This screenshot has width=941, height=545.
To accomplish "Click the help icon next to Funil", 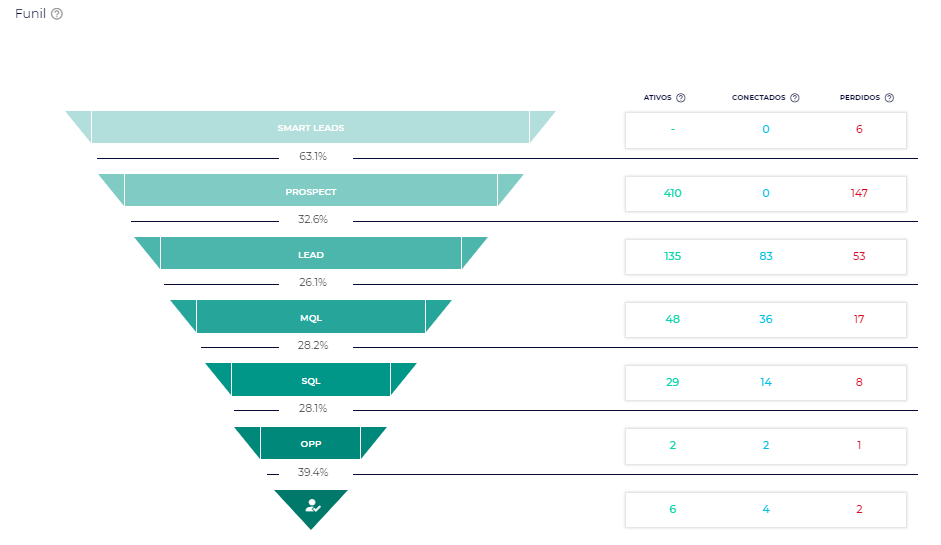I will click(x=57, y=14).
